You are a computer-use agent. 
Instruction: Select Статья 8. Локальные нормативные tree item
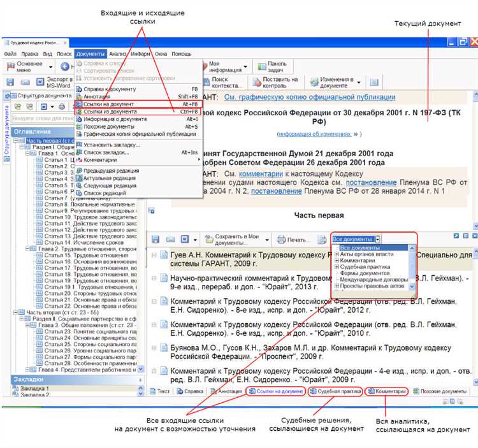(x=89, y=205)
